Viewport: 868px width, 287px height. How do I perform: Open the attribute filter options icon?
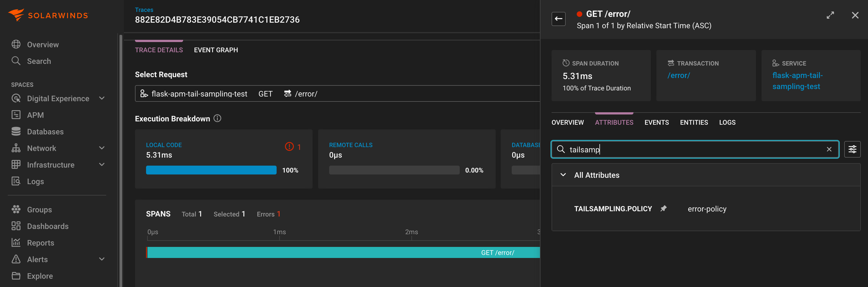point(853,149)
